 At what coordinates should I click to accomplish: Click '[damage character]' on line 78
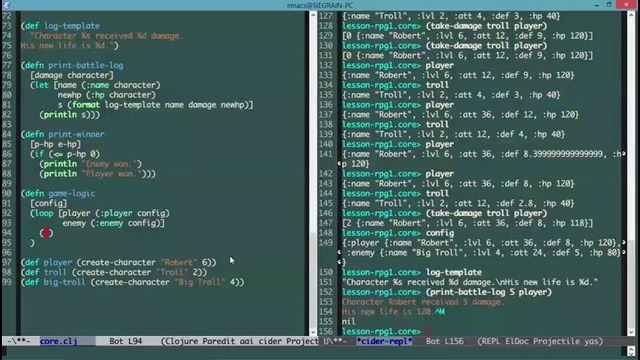(72, 75)
